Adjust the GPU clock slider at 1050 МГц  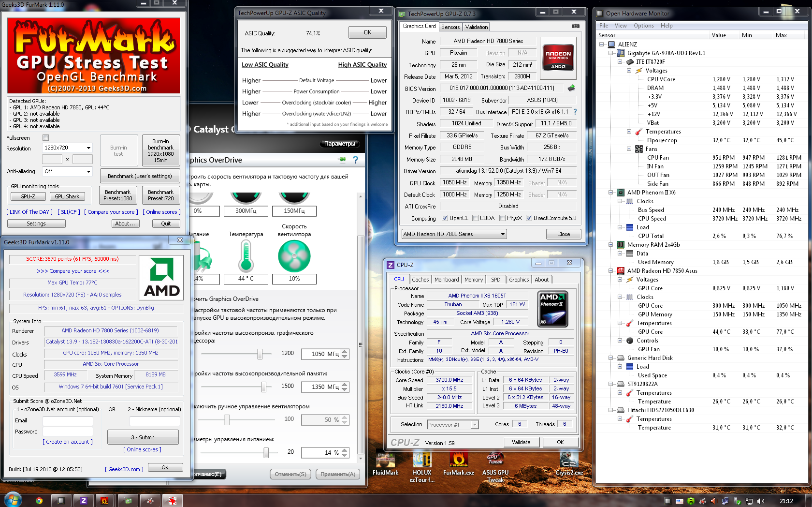point(260,354)
